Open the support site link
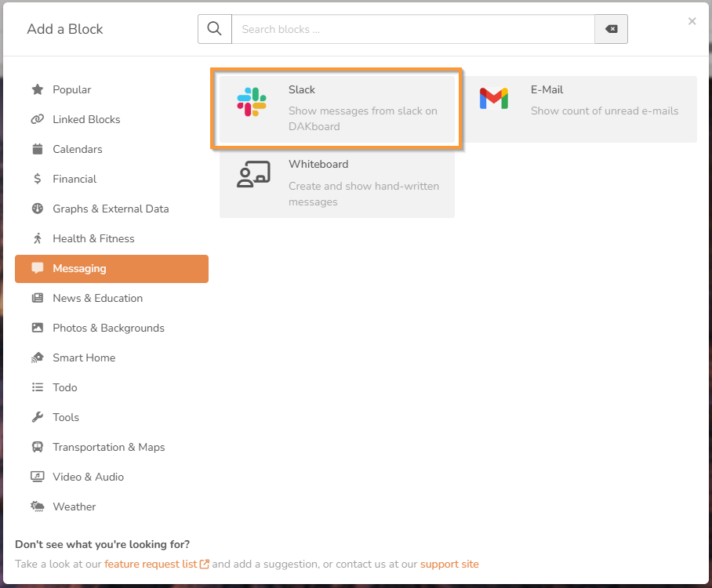 449,564
